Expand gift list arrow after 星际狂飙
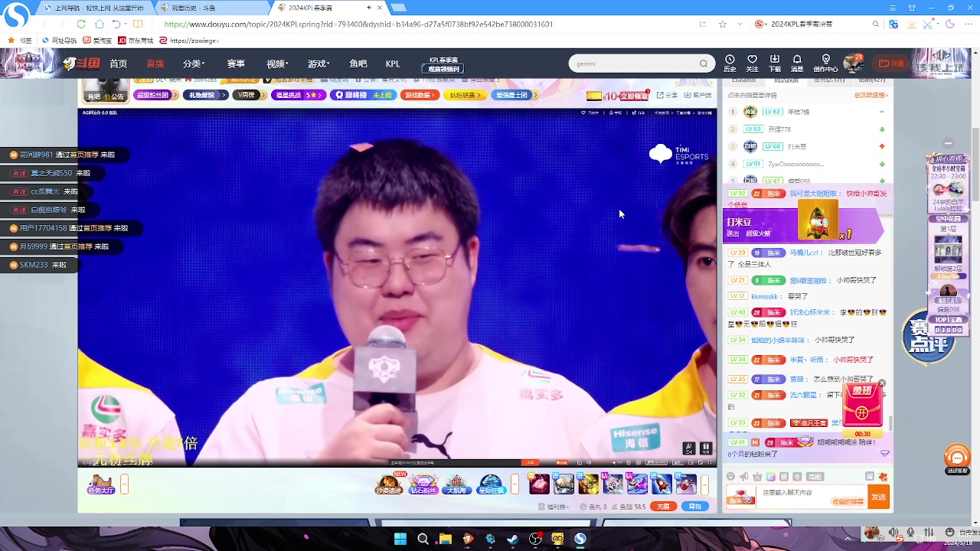The width and height of the screenshot is (980, 551). (515, 484)
